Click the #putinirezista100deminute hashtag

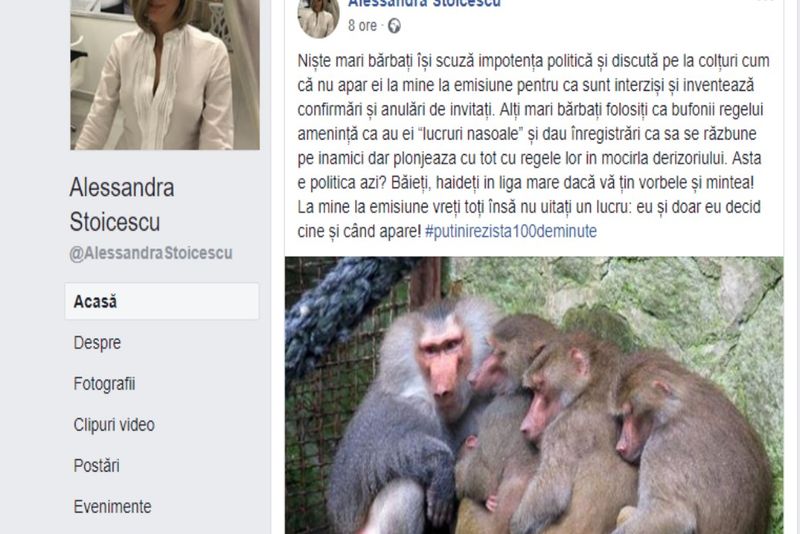[x=511, y=231]
